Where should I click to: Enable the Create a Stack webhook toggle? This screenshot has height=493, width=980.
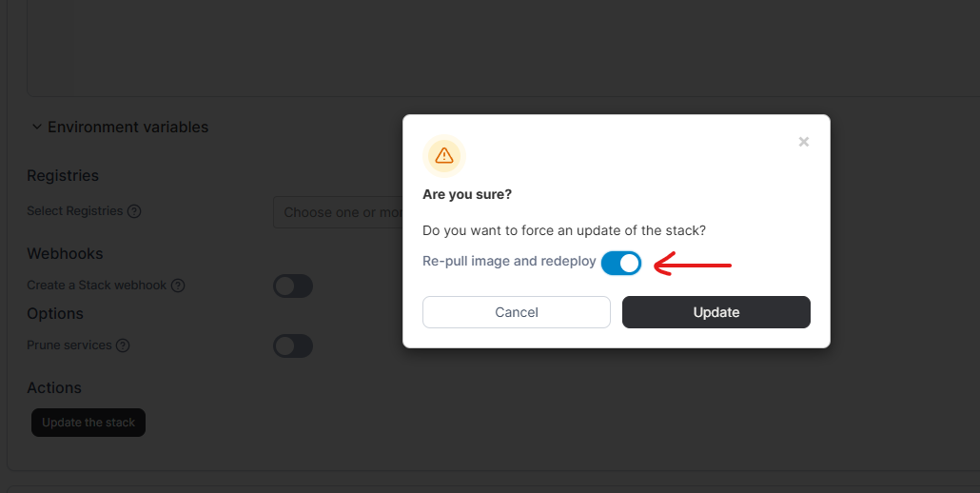coord(293,286)
